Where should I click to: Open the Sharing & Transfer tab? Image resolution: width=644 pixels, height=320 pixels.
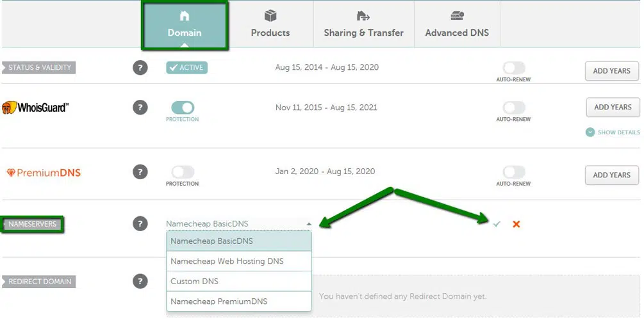click(x=363, y=24)
